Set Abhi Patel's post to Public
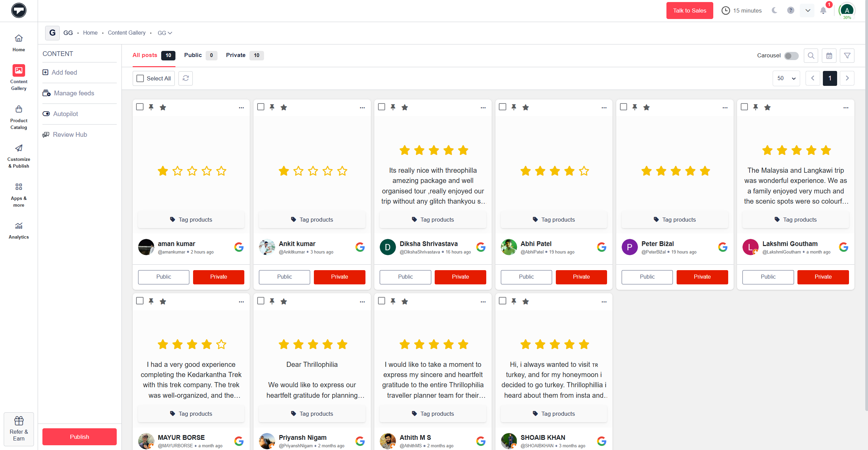The image size is (868, 450). pos(526,277)
